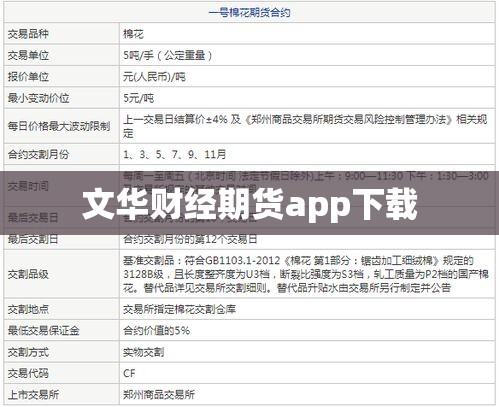Image resolution: width=499 pixels, height=407 pixels.
Task: Select the 每日价格最大波动限制 label
Action: pos(59,126)
